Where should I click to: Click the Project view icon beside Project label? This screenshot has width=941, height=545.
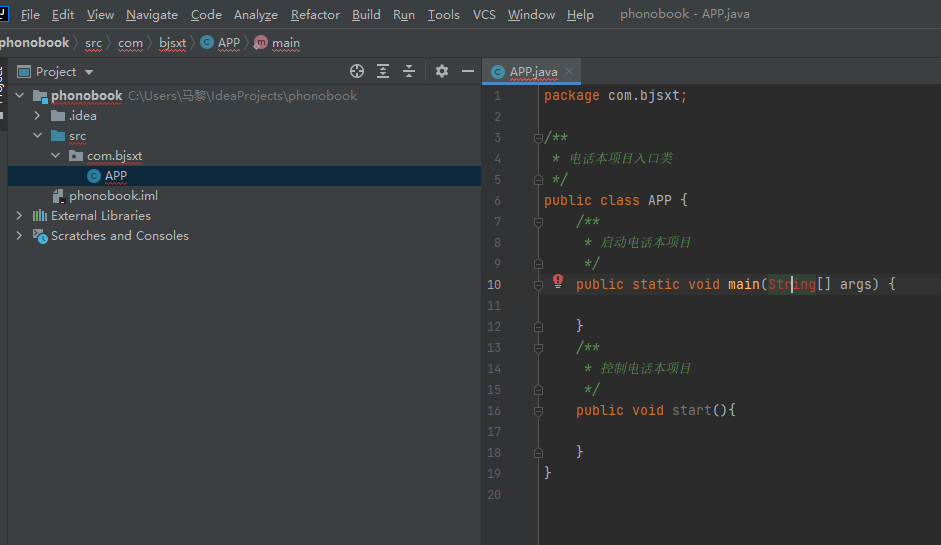click(x=24, y=72)
